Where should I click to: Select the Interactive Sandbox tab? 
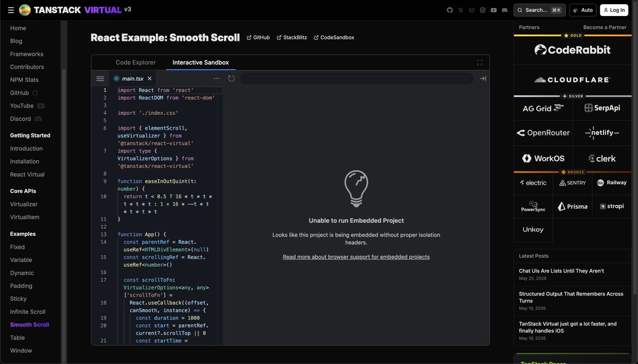coord(200,63)
